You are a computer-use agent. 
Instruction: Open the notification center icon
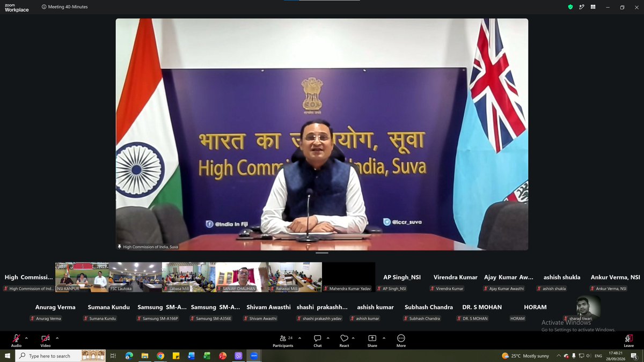click(634, 356)
